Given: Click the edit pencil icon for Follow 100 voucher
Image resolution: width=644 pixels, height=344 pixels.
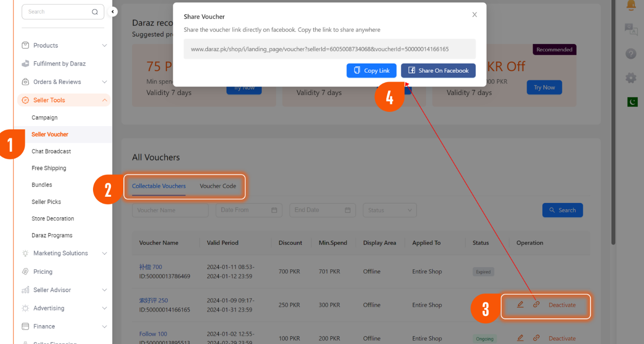Looking at the screenshot, I should click(x=521, y=338).
